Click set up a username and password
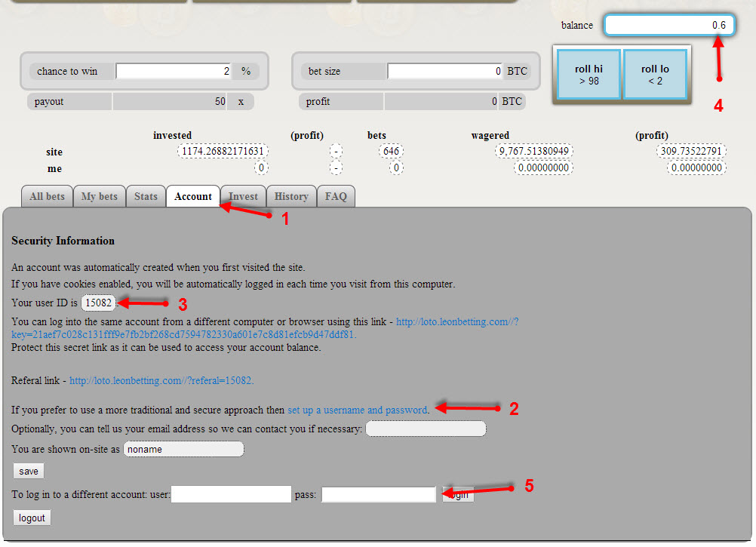This screenshot has width=756, height=547. (x=357, y=410)
